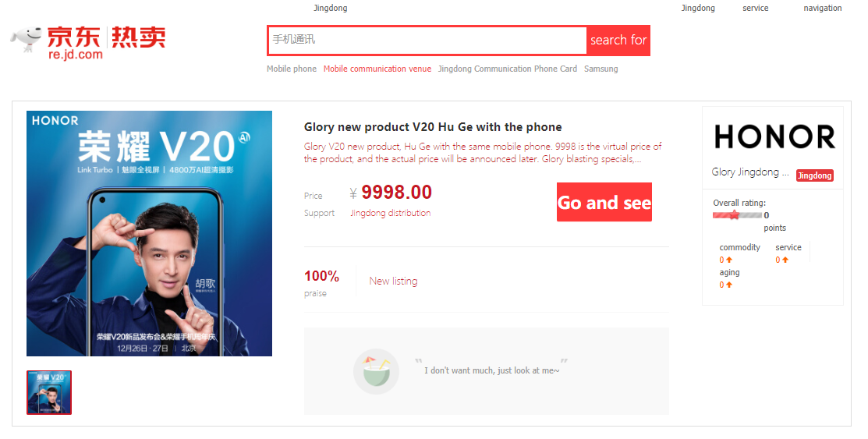Open the Samsung keyword link

pos(601,69)
